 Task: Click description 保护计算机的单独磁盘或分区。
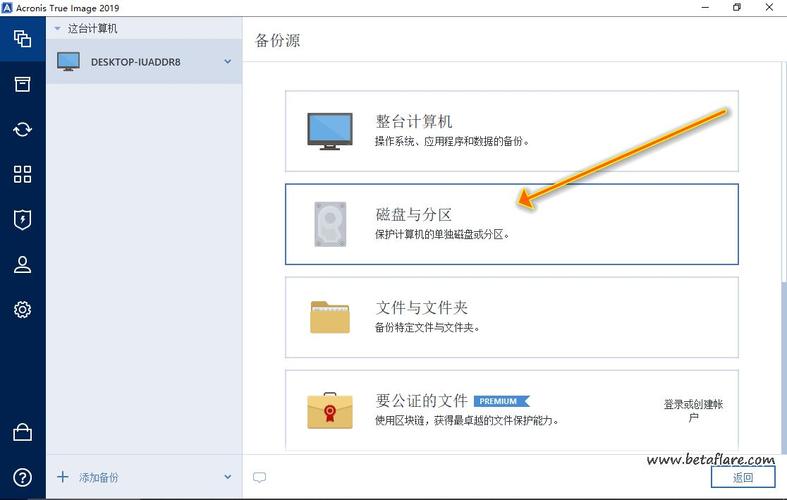pyautogui.click(x=442, y=234)
